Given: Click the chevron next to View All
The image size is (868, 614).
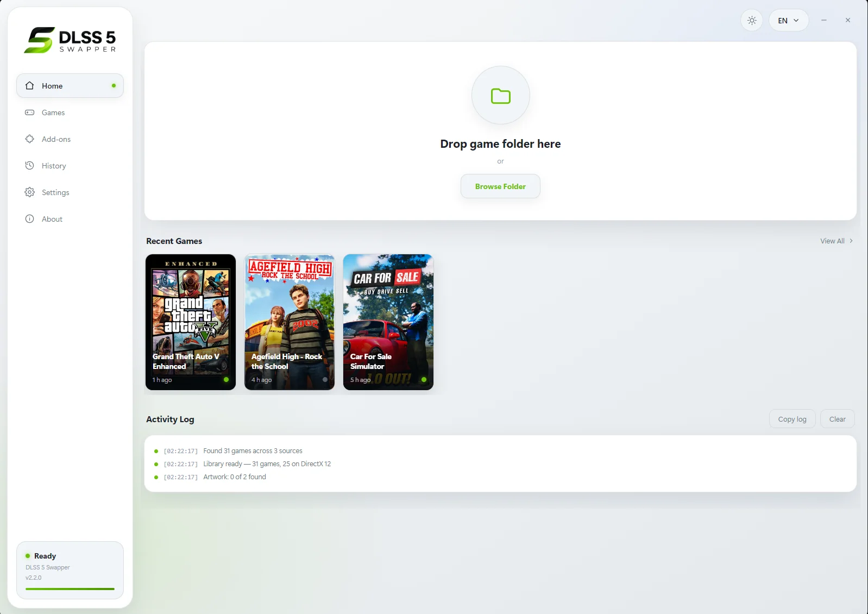Looking at the screenshot, I should [851, 241].
